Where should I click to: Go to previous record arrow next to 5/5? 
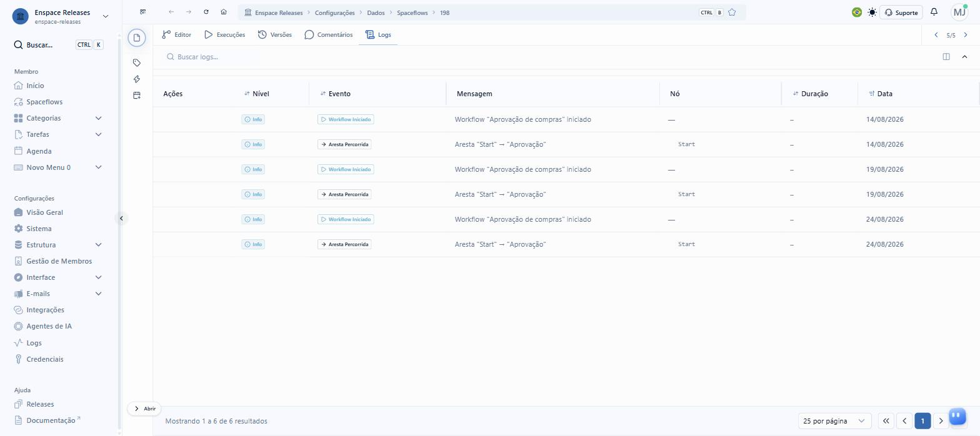pos(936,35)
